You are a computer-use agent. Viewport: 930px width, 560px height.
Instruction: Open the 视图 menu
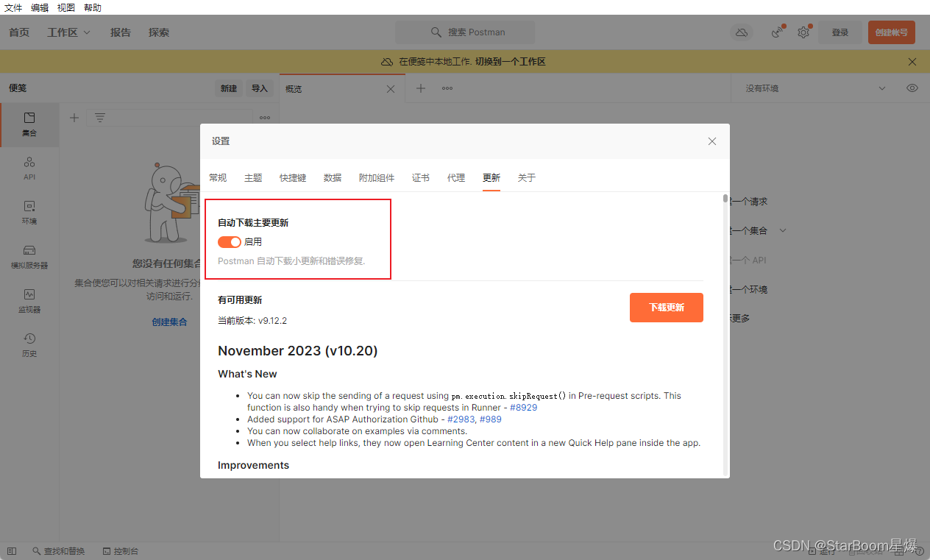66,7
